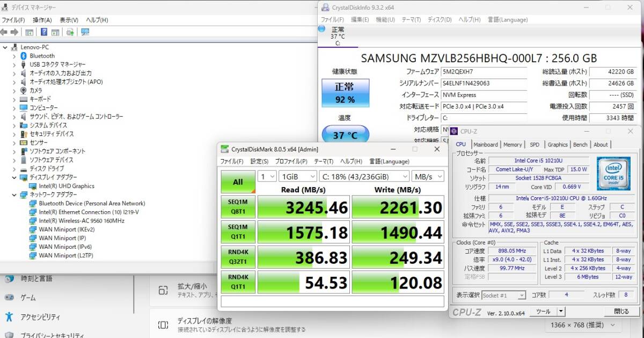Open プロファイル(P) menu in CrystalDiskMark
This screenshot has width=644, height=338.
(x=291, y=161)
